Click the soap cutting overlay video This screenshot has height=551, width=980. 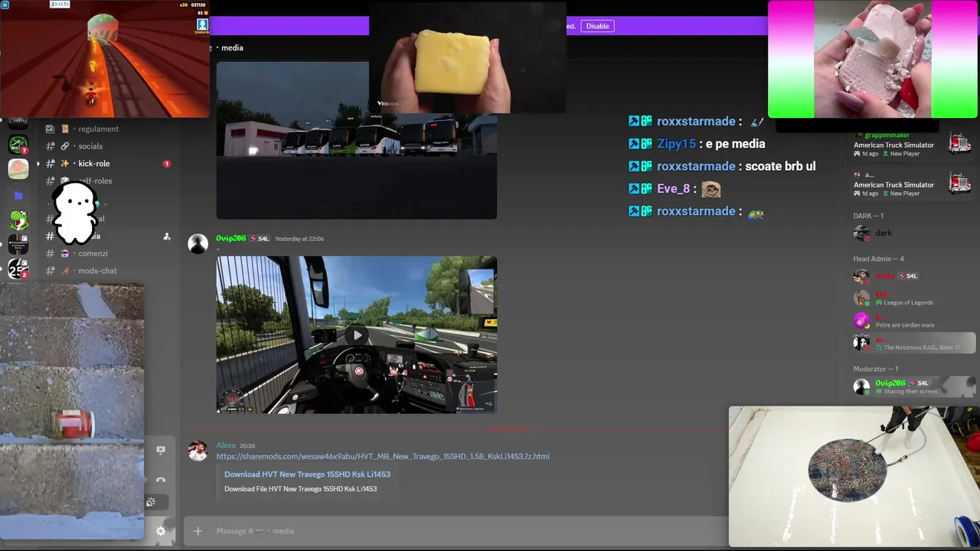point(873,59)
